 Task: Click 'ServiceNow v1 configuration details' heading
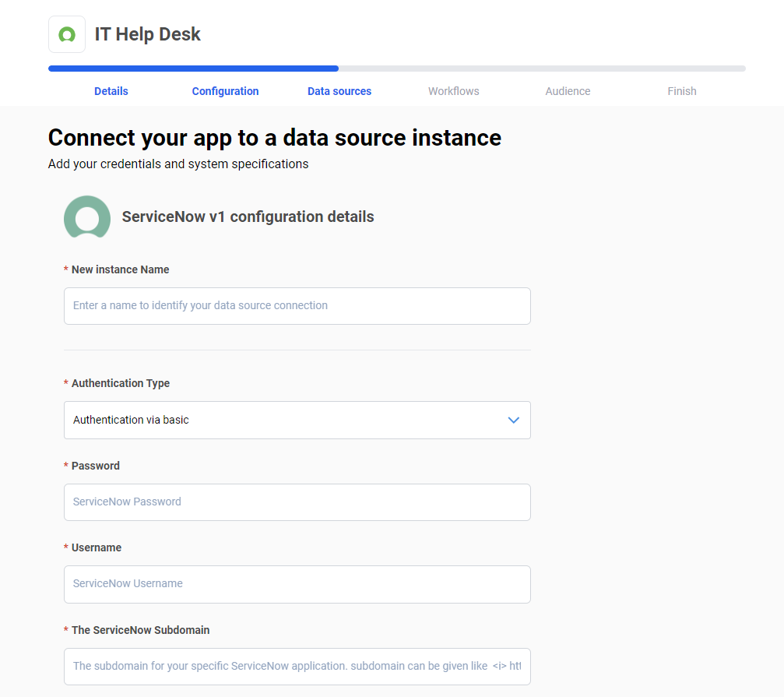[x=248, y=216]
